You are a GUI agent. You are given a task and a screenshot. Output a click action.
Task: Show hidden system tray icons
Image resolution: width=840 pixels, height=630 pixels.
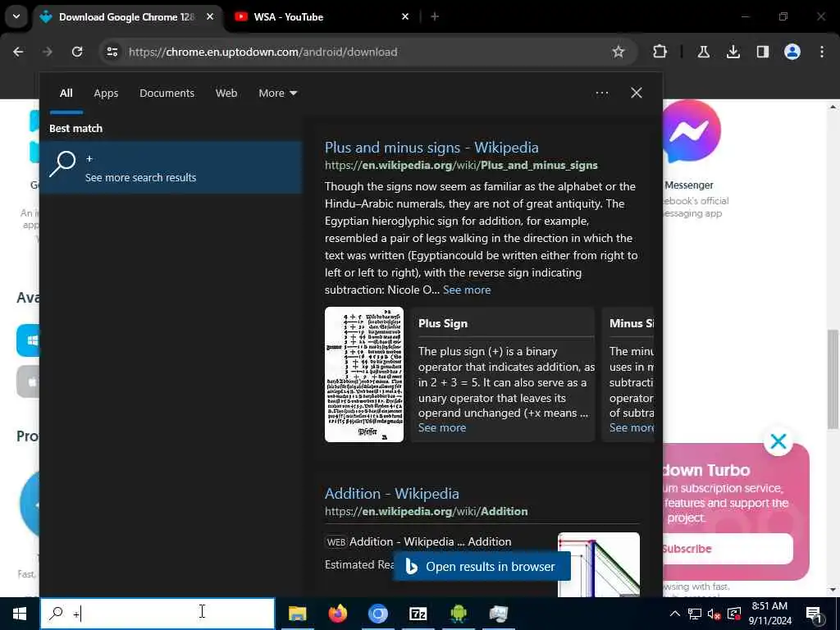click(x=675, y=614)
